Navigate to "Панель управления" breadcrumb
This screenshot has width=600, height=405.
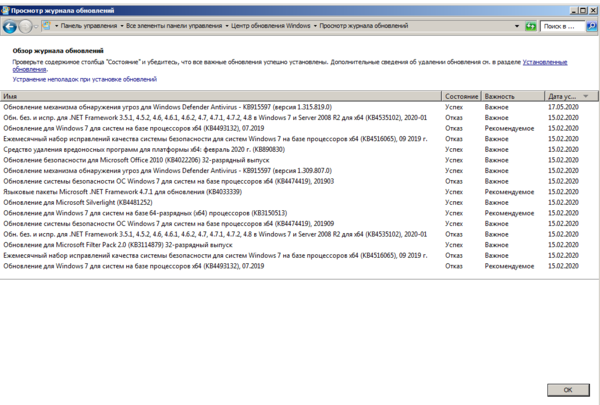(89, 26)
